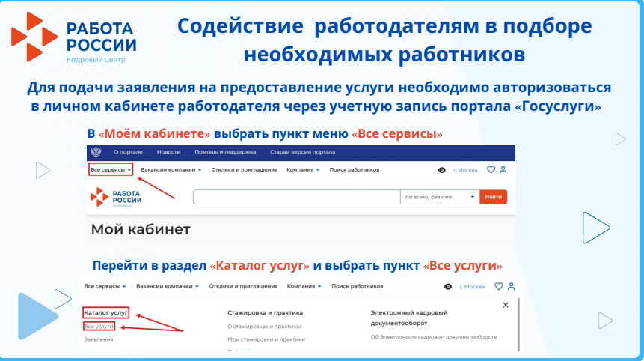
Task: Open Отклики и приглашения in upper menu
Action: tap(245, 170)
